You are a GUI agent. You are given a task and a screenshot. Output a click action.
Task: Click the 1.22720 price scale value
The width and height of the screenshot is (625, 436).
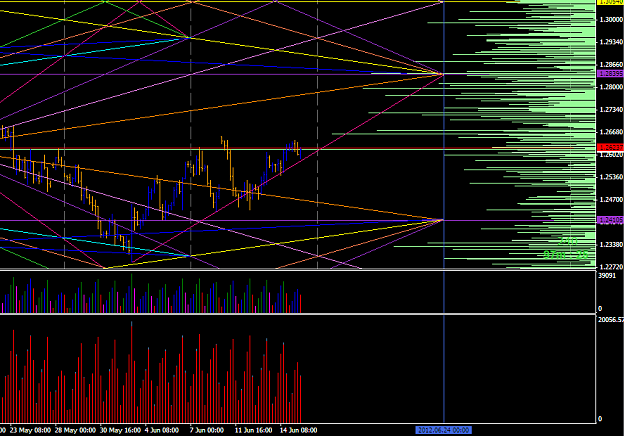tap(611, 267)
